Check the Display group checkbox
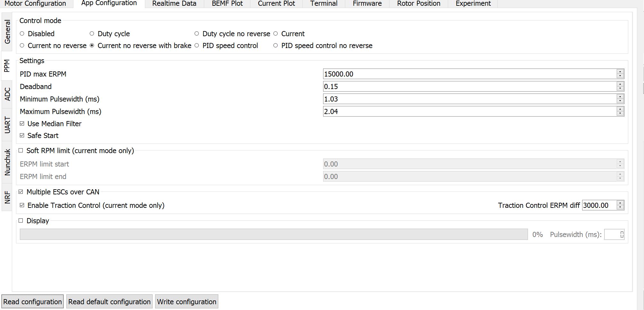The image size is (644, 310). pos(21,221)
